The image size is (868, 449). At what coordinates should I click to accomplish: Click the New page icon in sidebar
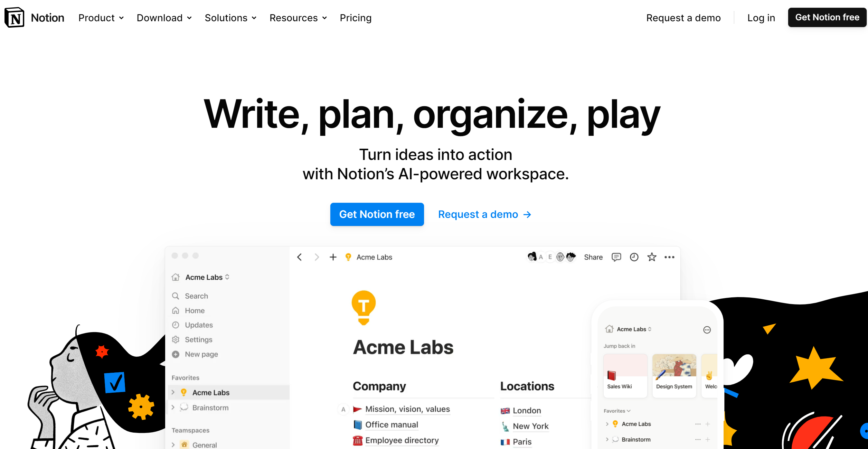[176, 353]
